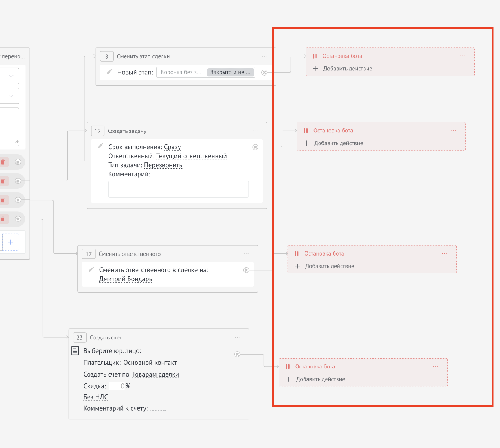
Task: Click the "Дмитрий Бондарь" responsible user link
Action: pos(126,279)
